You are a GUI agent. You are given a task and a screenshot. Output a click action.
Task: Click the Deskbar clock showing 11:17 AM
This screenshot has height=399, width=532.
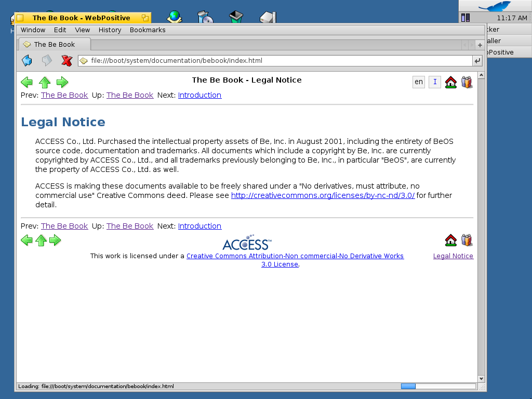pos(512,18)
